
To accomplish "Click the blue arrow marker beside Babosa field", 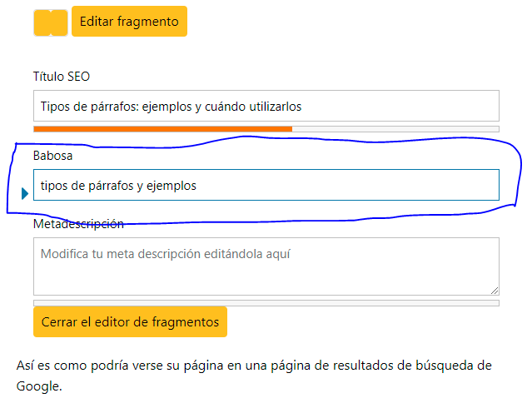I will (x=25, y=193).
